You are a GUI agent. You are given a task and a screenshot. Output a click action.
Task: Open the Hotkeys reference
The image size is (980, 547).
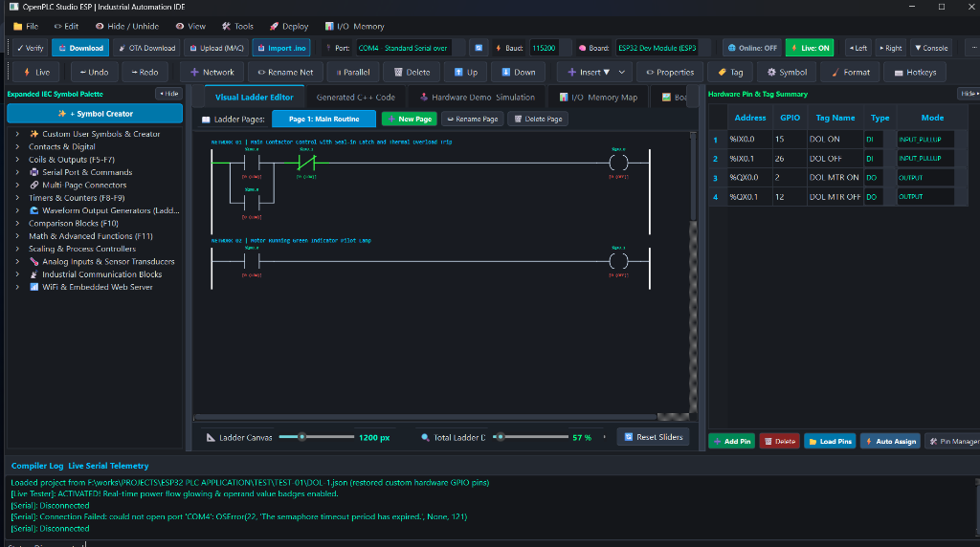tap(914, 73)
